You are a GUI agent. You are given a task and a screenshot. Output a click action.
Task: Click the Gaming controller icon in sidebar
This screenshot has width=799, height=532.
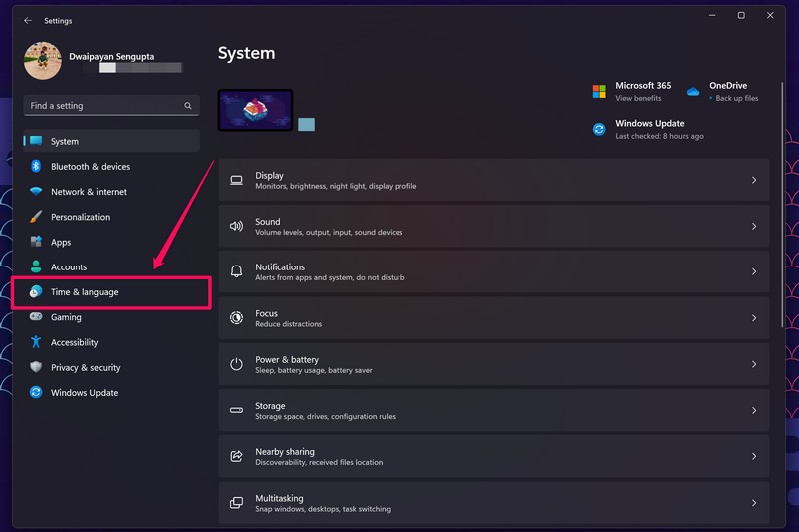pos(36,317)
